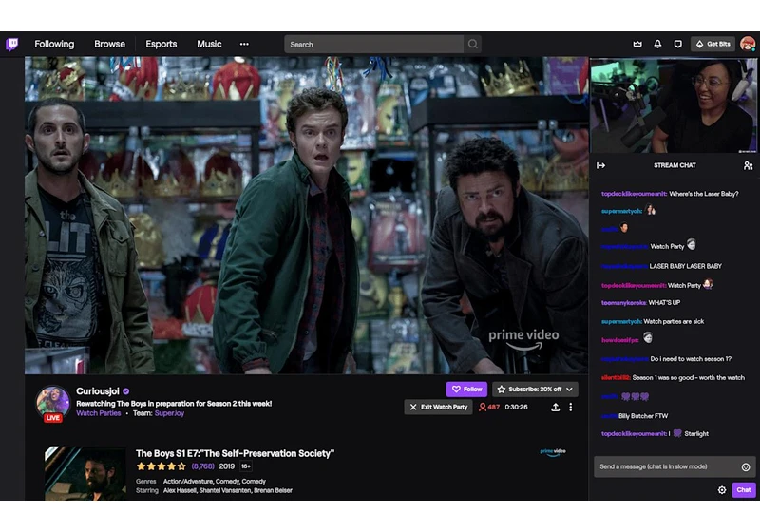Click the share upload icon
The width and height of the screenshot is (760, 532).
point(556,407)
